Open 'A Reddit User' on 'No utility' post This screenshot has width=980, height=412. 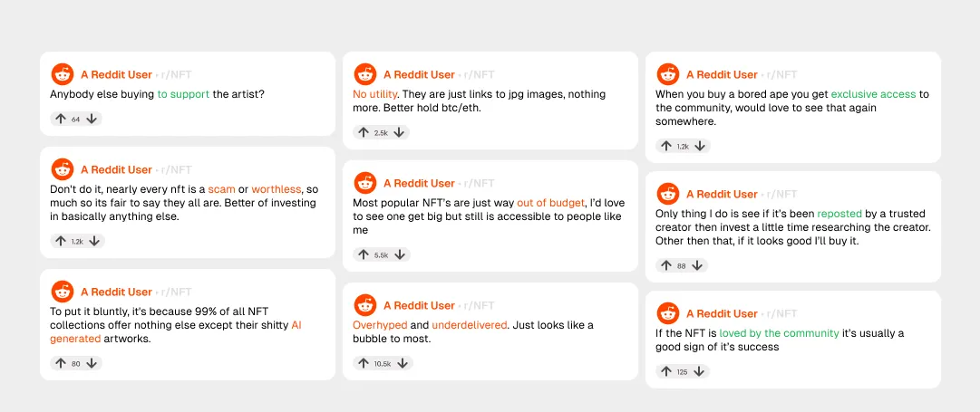[420, 75]
